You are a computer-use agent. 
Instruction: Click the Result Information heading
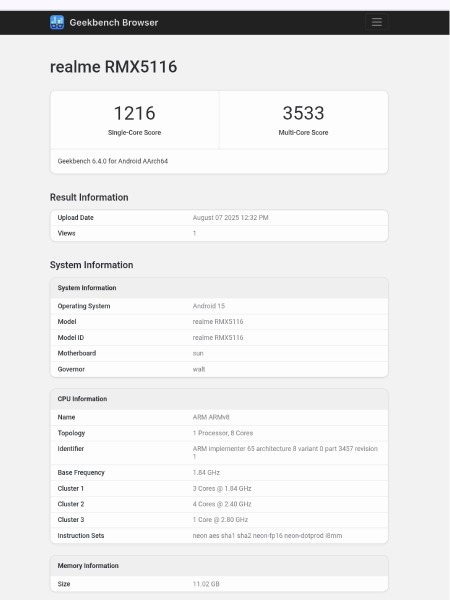click(x=89, y=197)
